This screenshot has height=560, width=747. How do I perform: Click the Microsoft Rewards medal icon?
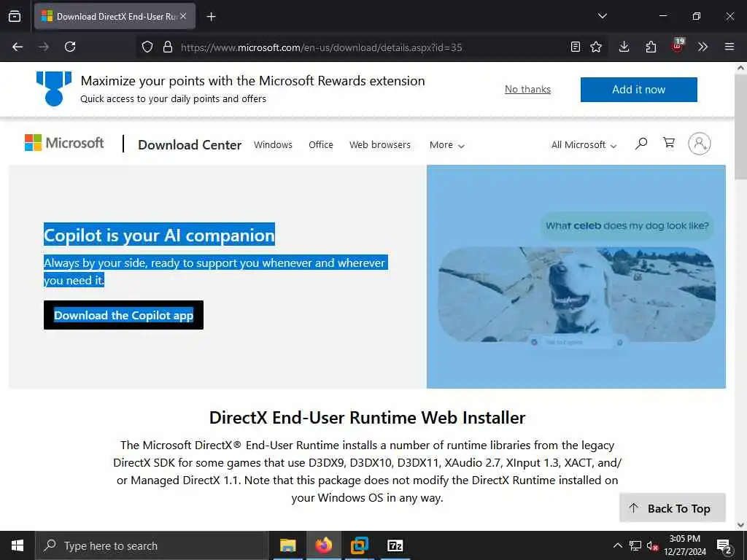pyautogui.click(x=54, y=88)
